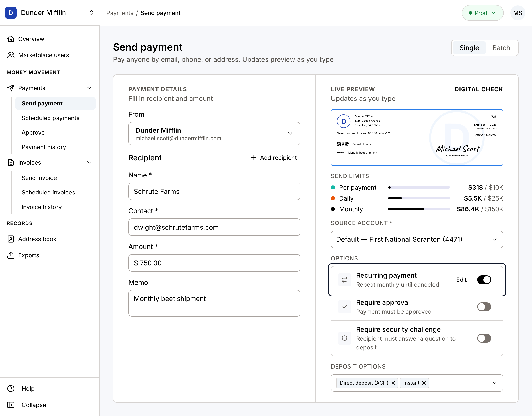
Task: Click Edit for the recurring payment
Action: click(461, 280)
